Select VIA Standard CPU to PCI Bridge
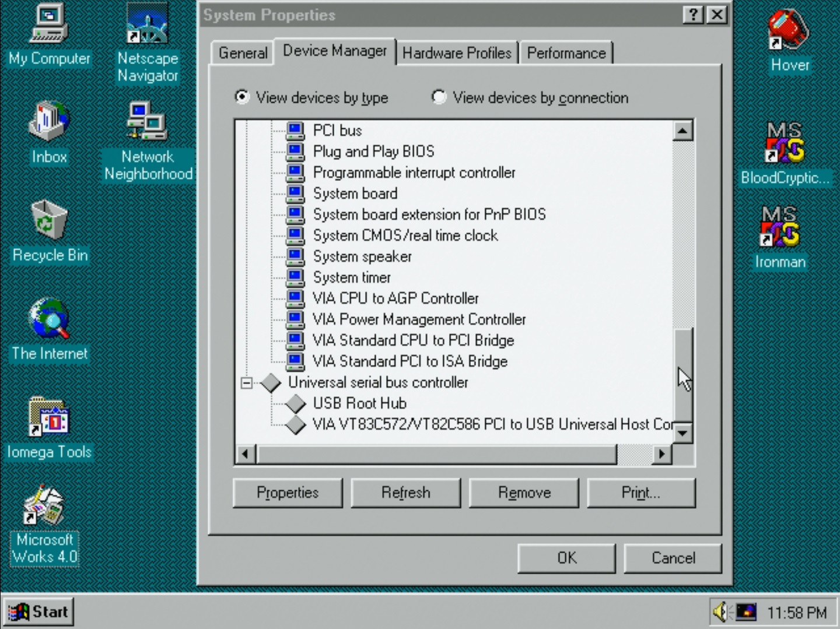Viewport: 840px width, 629px height. coord(413,340)
